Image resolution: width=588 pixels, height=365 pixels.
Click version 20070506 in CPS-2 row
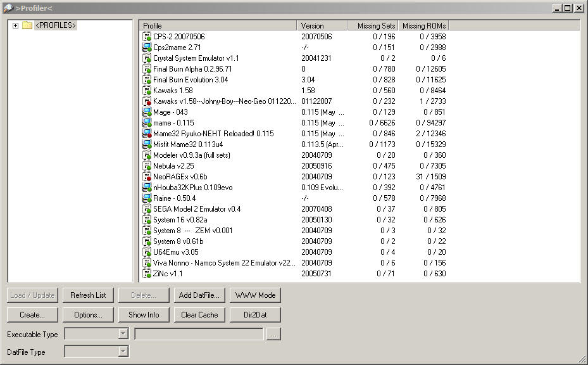click(316, 37)
